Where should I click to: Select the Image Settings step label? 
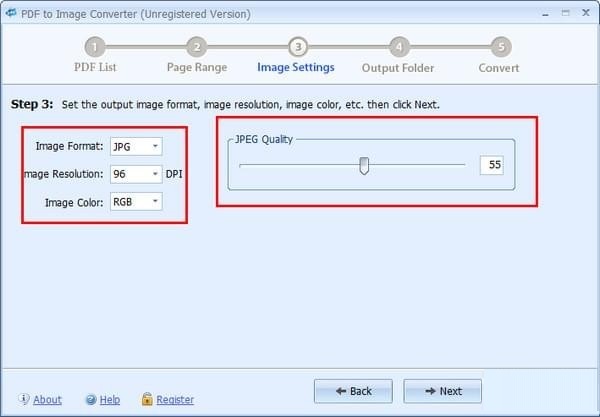tap(296, 67)
